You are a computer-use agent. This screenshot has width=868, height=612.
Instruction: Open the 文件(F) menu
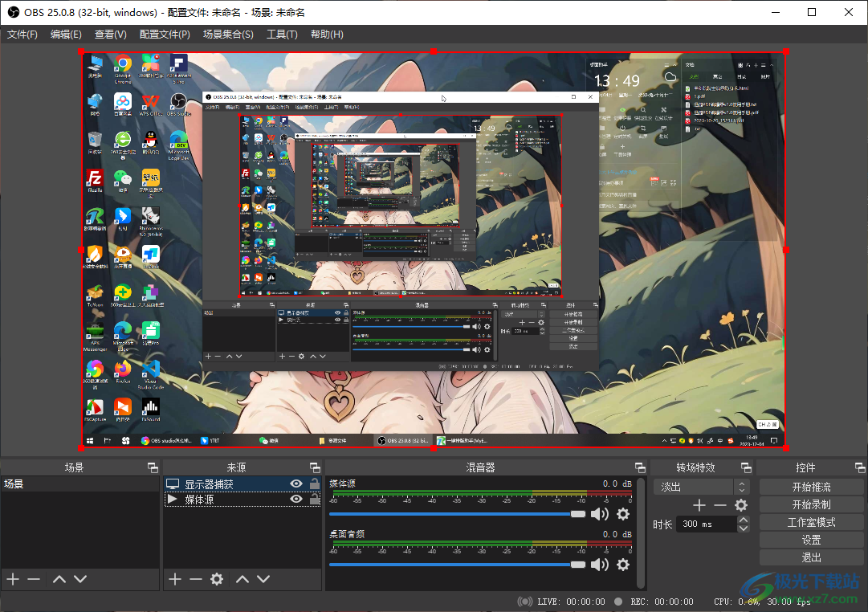[22, 35]
